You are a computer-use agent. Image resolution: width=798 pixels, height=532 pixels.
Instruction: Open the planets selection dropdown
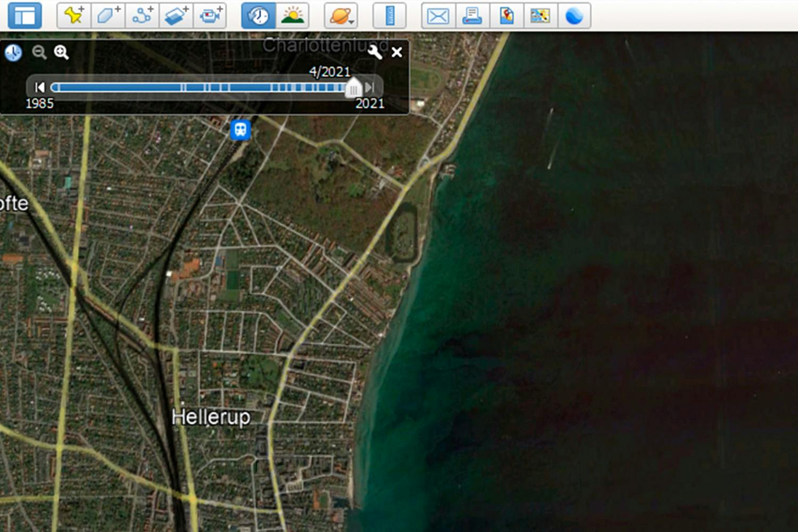tap(340, 15)
